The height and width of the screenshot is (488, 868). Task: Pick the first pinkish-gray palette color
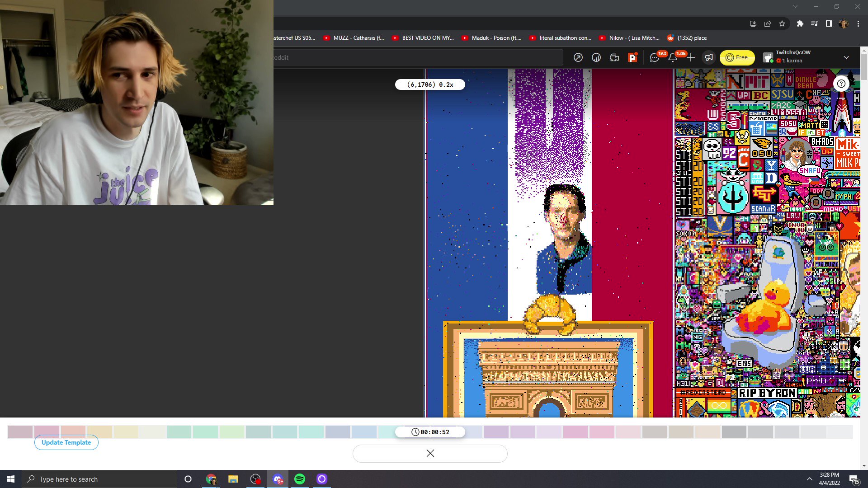click(x=20, y=432)
